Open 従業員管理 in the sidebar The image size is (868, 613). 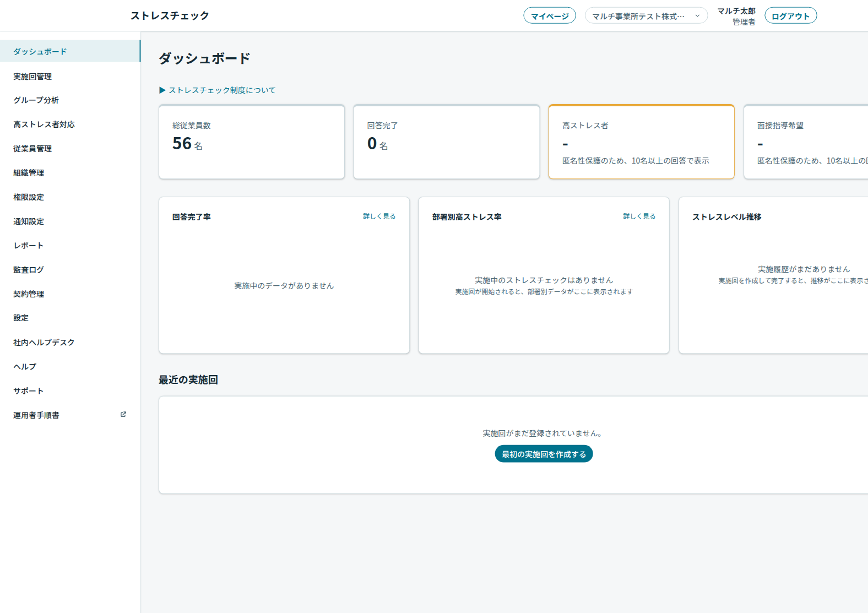(70, 149)
